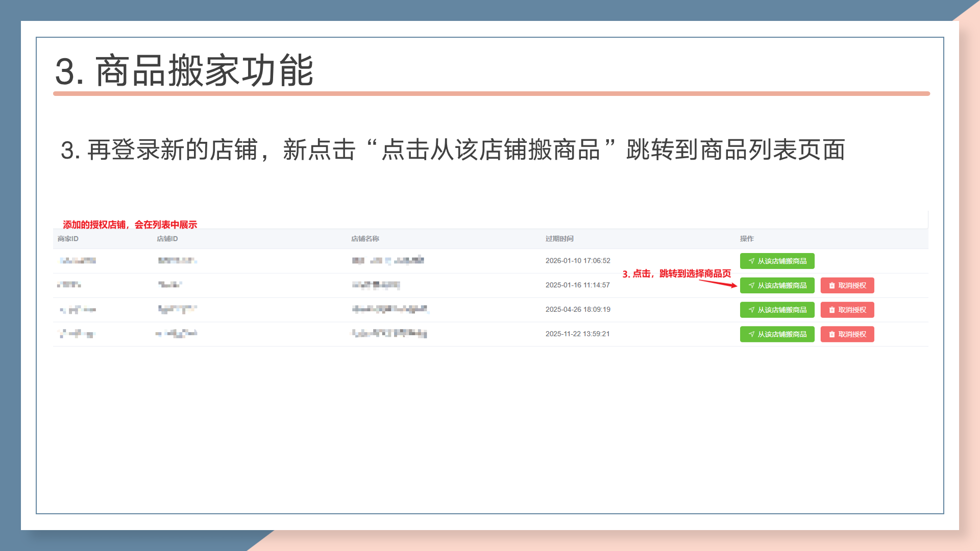The image size is (980, 551).
Task: Click paper-plane icon in the 2025-04-26 row
Action: tap(751, 310)
